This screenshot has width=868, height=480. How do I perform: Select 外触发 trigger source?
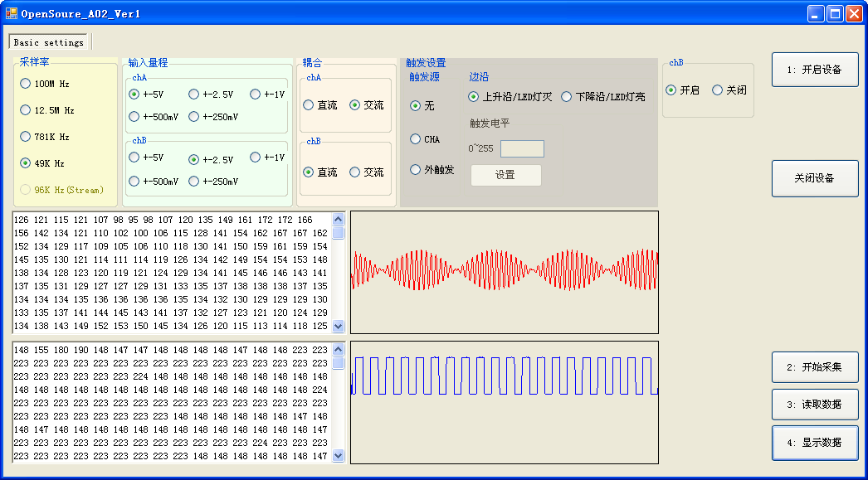click(432, 170)
